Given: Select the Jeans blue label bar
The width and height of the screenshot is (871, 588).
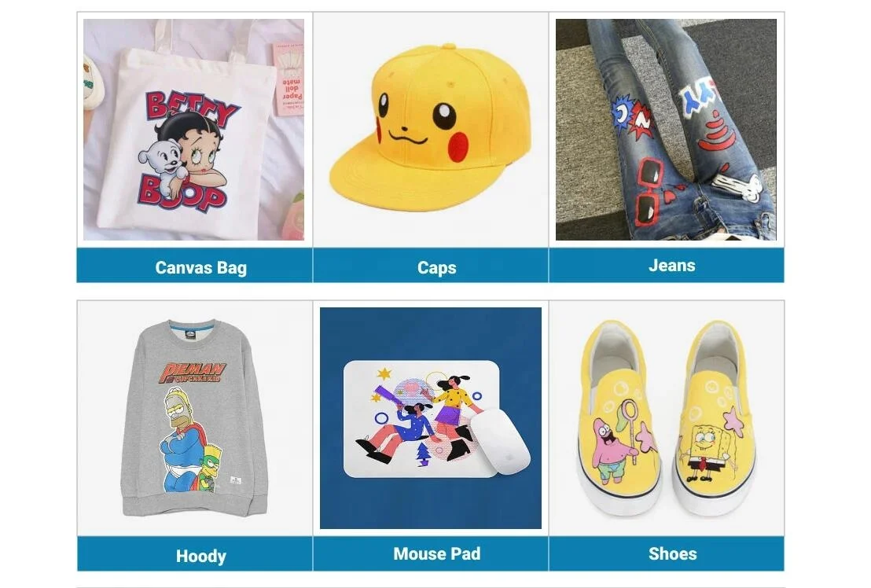Looking at the screenshot, I should pos(667,266).
